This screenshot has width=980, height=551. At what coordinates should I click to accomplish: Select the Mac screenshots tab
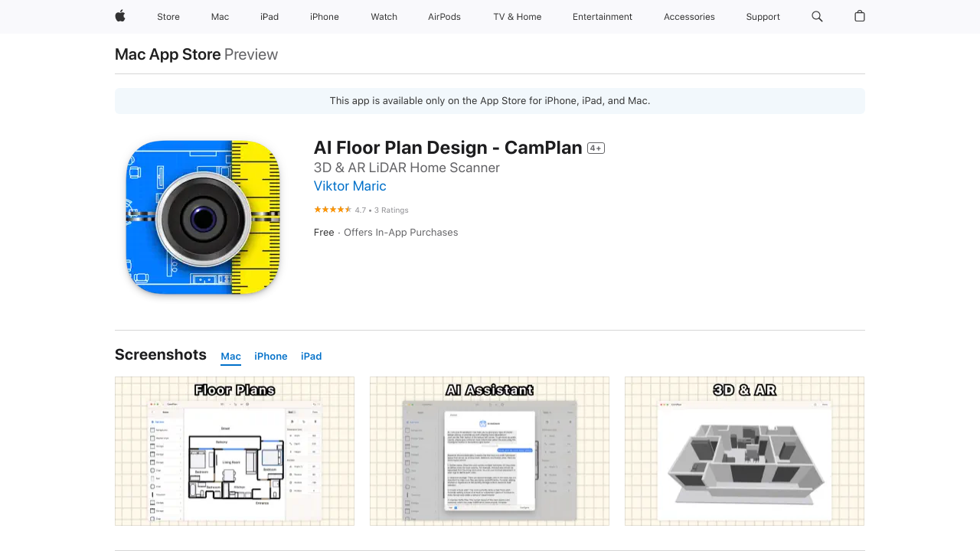click(230, 357)
